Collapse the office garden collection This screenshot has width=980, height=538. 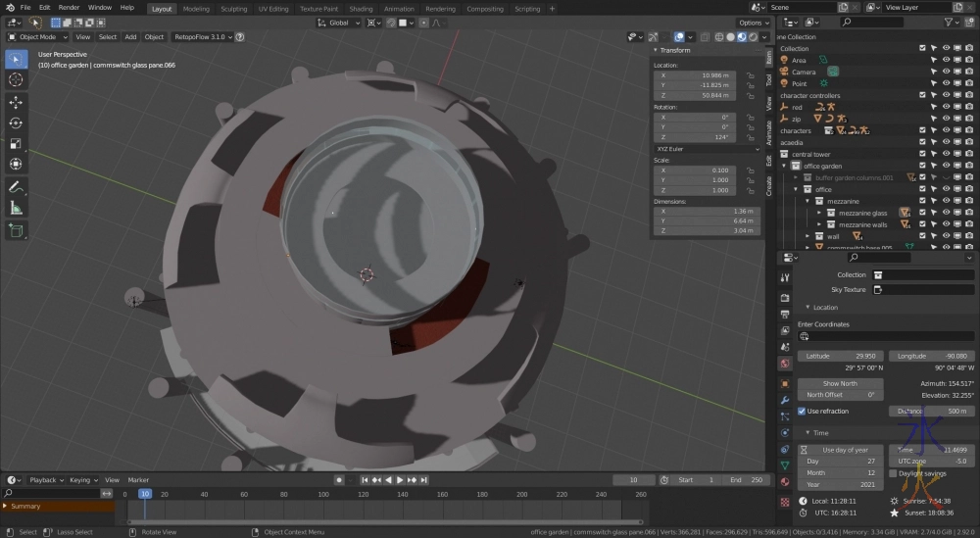pyautogui.click(x=784, y=166)
